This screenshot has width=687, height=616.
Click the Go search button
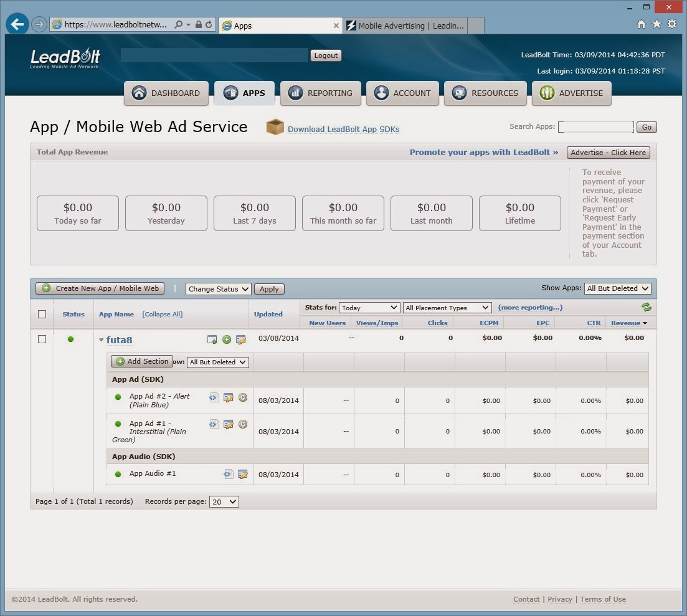coord(647,127)
